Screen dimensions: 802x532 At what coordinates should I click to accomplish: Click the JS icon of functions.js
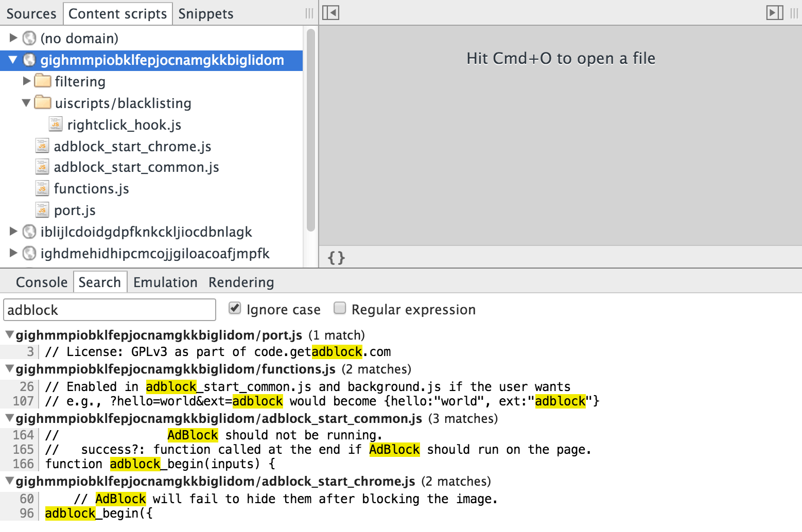[x=42, y=189]
